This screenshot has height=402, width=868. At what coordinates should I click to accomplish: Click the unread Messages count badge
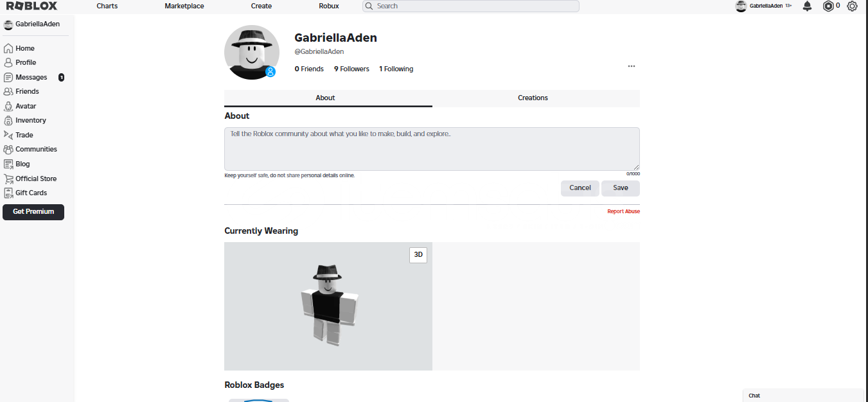click(61, 77)
